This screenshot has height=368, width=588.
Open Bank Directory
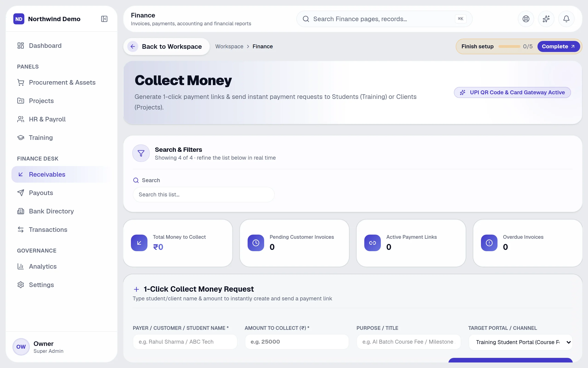point(62,211)
